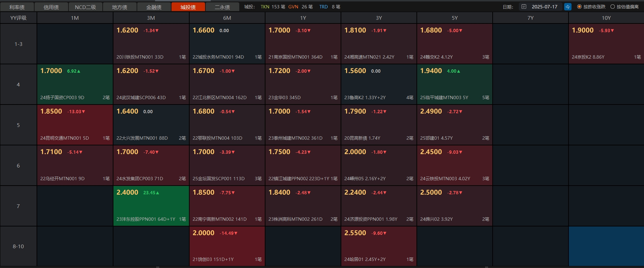Open the 22南宁高新MTN002 141D cell
The image size is (644, 268).
coord(227,206)
